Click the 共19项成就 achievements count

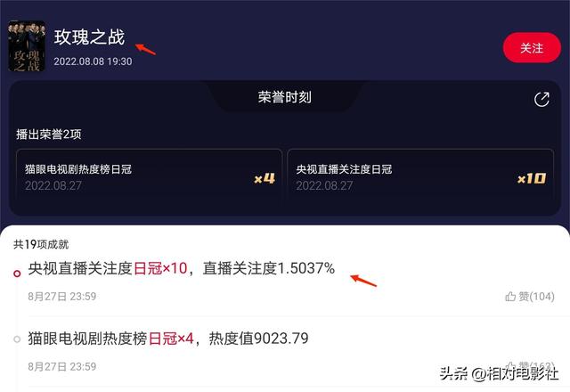click(x=41, y=244)
